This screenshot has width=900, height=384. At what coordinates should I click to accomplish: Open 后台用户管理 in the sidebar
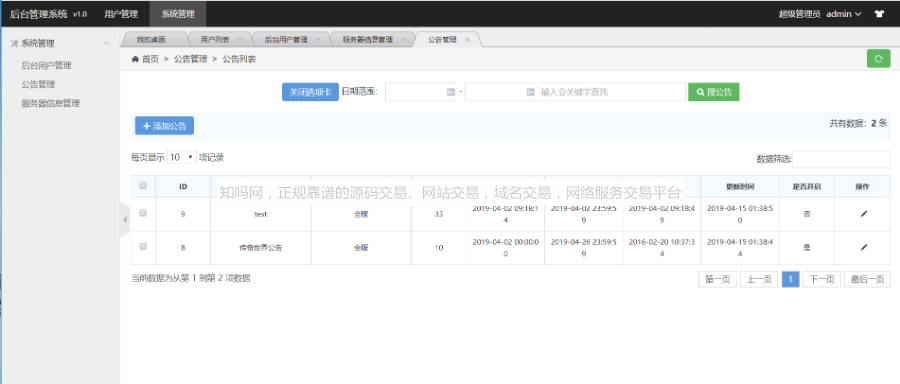[x=46, y=65]
